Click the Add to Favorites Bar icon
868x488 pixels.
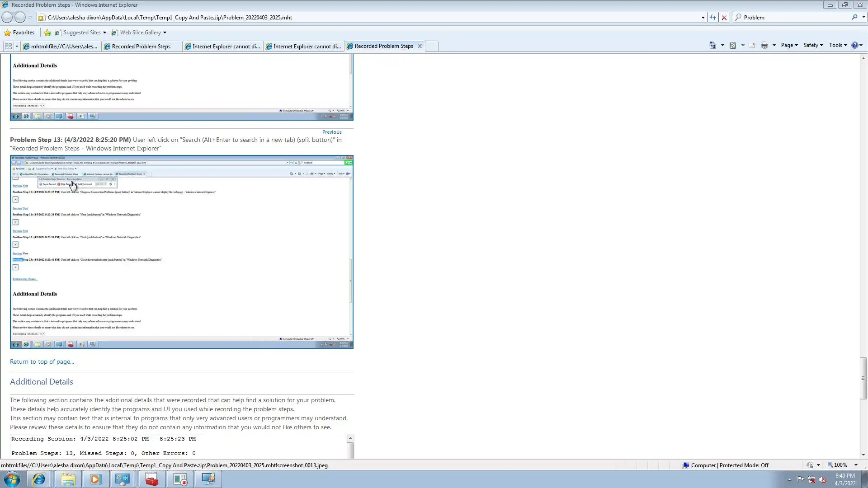click(47, 33)
